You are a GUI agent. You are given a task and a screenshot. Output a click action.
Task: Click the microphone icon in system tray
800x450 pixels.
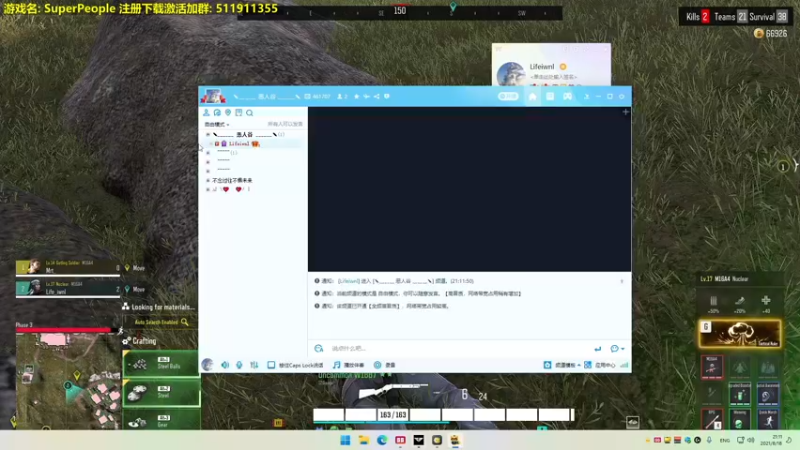click(709, 440)
